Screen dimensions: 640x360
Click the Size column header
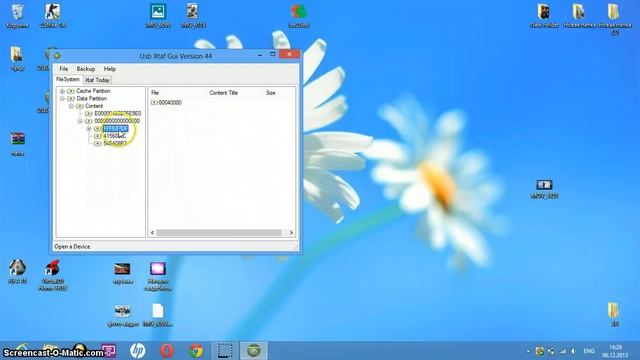click(270, 93)
